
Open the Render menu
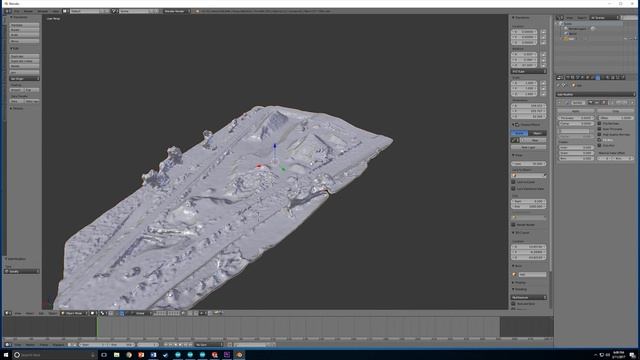[x=28, y=11]
